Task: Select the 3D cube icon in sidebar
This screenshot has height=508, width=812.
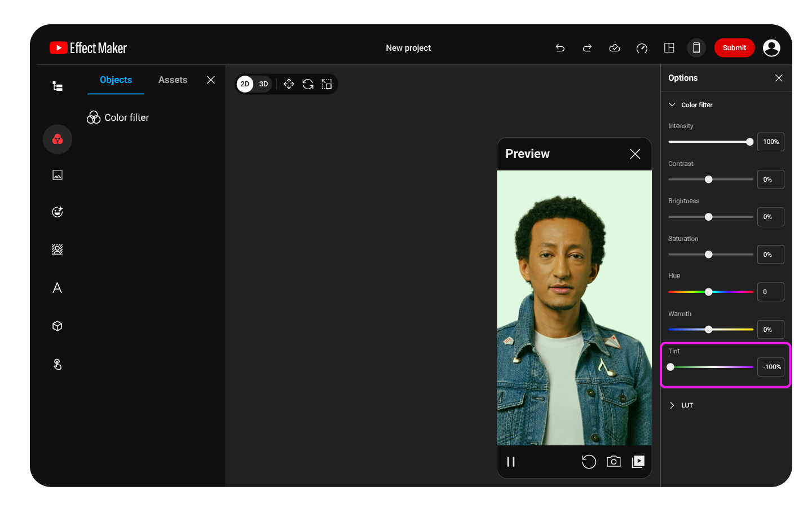Action: coord(57,326)
